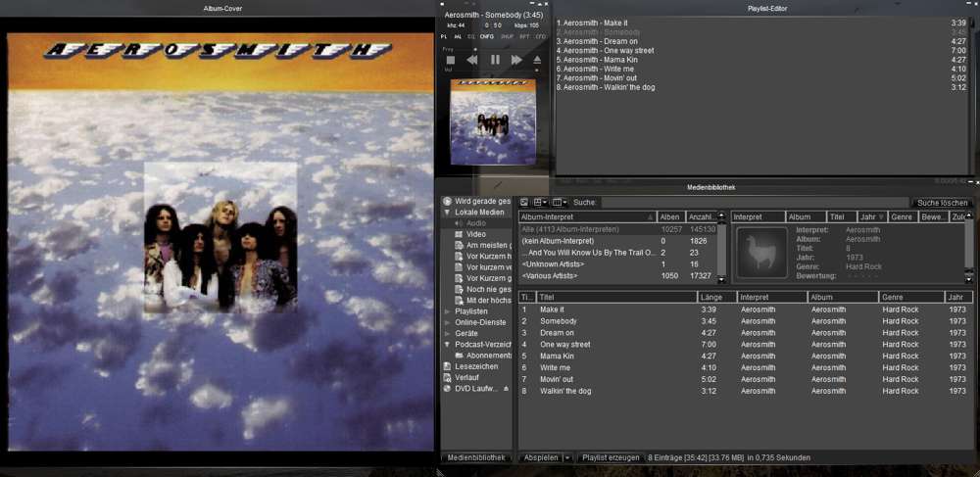Viewport: 980px width, 477px height.
Task: Open the Lesezeichen bookmarks item
Action: 476,366
